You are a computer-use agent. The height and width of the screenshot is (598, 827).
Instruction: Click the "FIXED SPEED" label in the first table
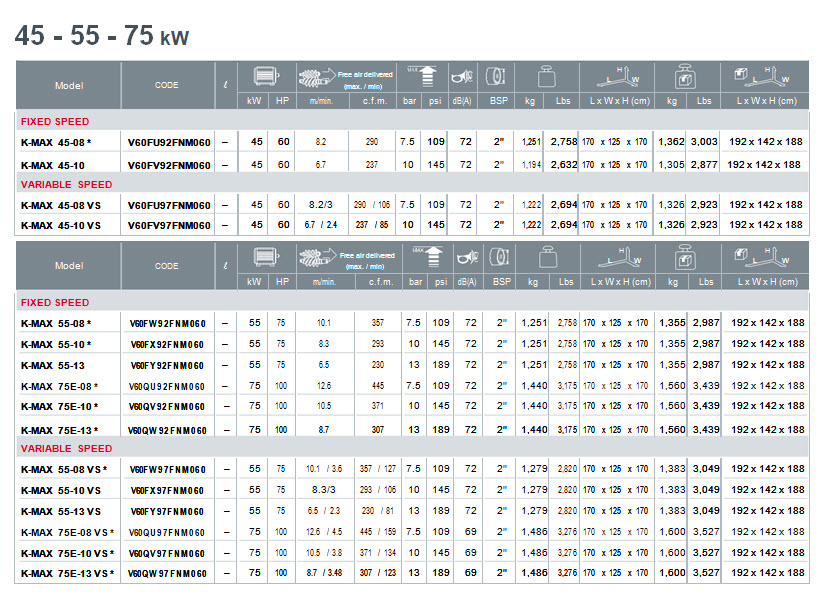point(55,122)
